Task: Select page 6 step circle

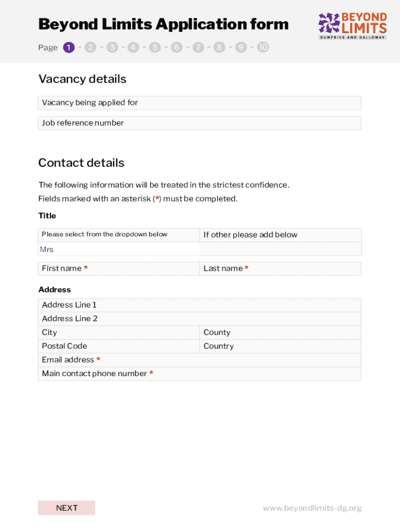Action: (x=177, y=48)
